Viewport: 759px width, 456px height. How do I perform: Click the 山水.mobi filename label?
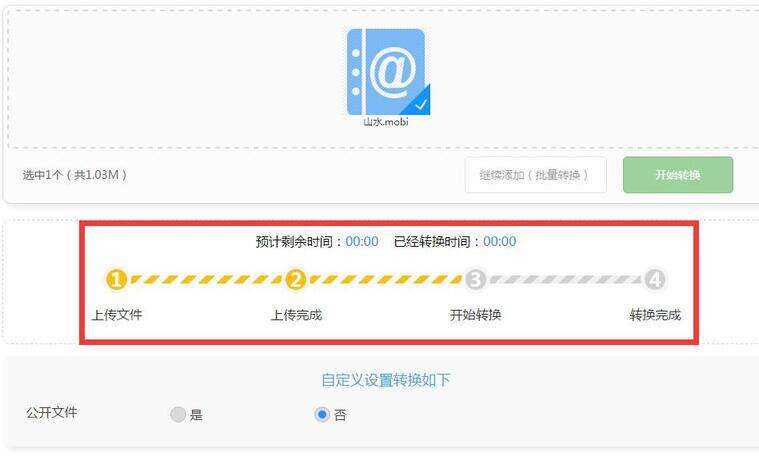pos(386,122)
